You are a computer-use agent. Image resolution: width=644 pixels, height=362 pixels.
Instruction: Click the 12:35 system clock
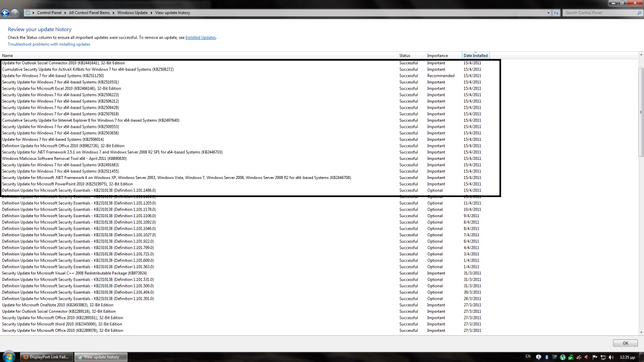tap(627, 357)
